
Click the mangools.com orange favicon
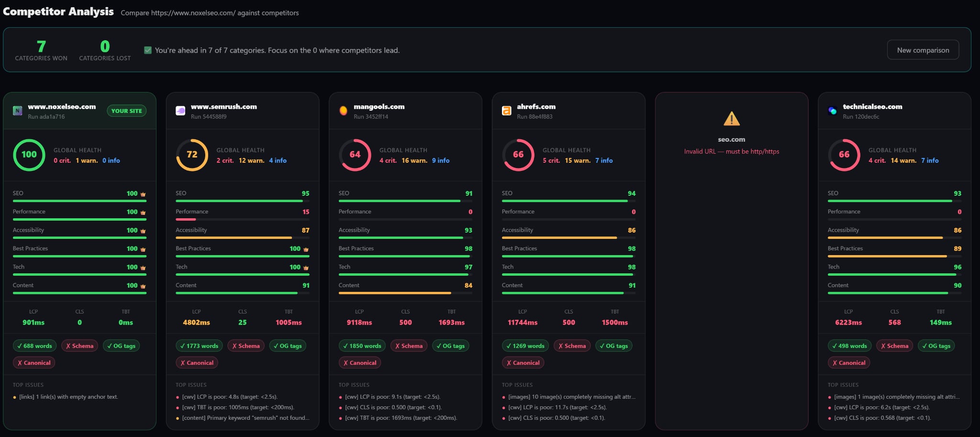pos(343,111)
